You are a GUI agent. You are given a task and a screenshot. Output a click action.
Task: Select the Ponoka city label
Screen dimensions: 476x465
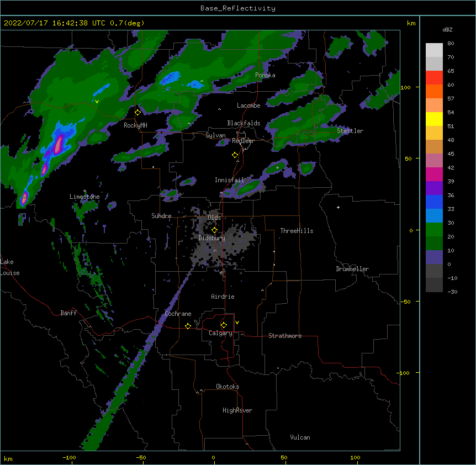point(265,75)
